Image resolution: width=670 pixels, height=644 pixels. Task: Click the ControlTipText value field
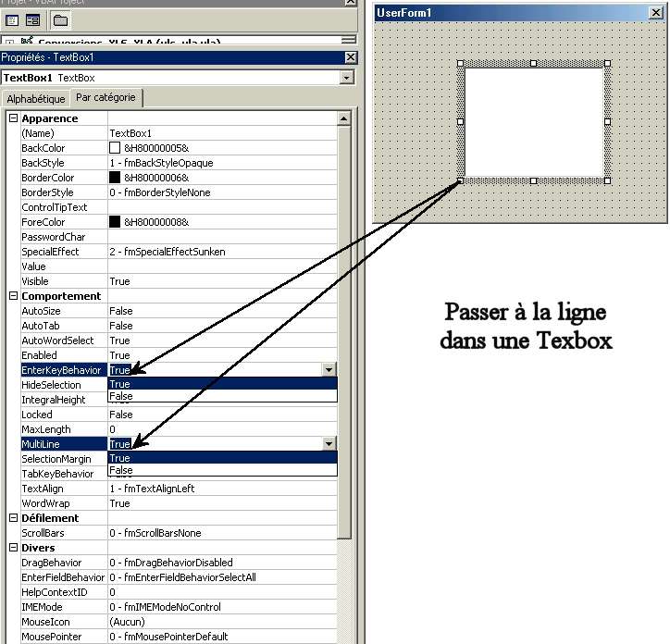click(x=222, y=207)
